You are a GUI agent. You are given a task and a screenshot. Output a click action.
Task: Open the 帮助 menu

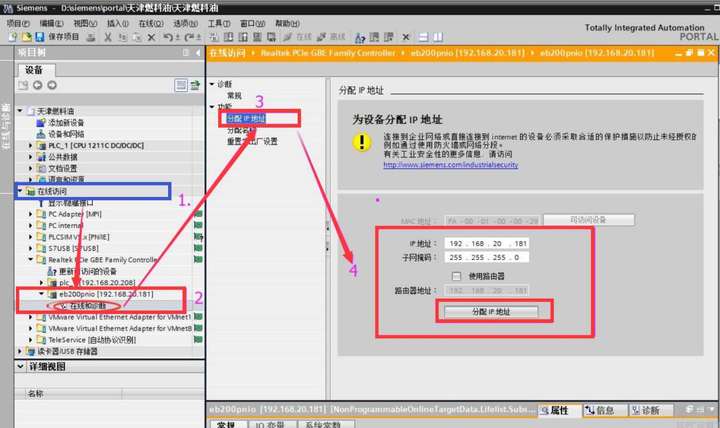pos(287,23)
